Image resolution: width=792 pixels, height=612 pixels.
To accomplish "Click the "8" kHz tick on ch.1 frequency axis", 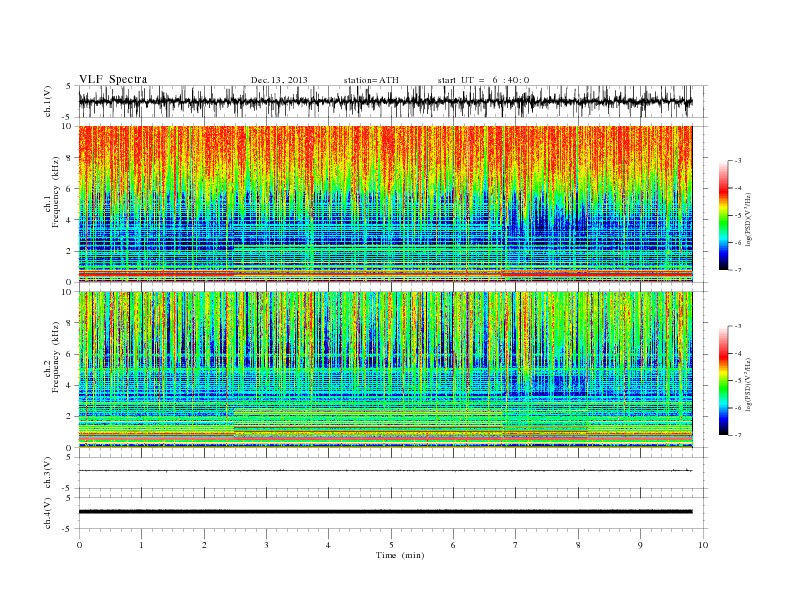I will (x=69, y=158).
